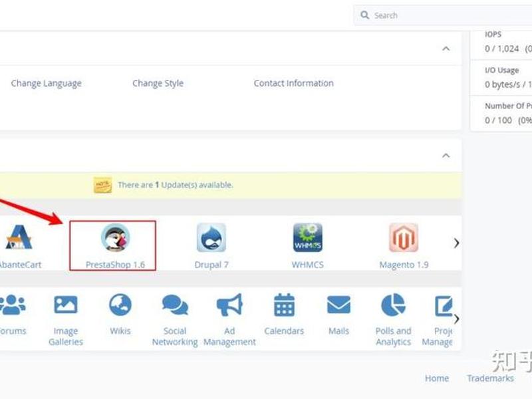Launch the Drupal 7 installer icon
The image size is (532, 399).
point(211,237)
